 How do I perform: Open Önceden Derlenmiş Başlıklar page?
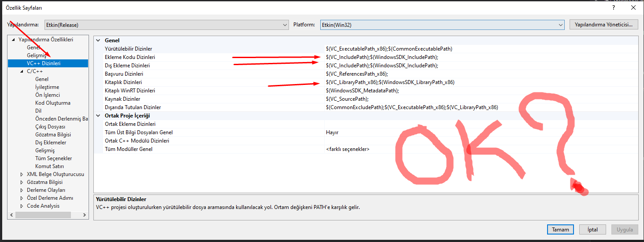click(61, 119)
